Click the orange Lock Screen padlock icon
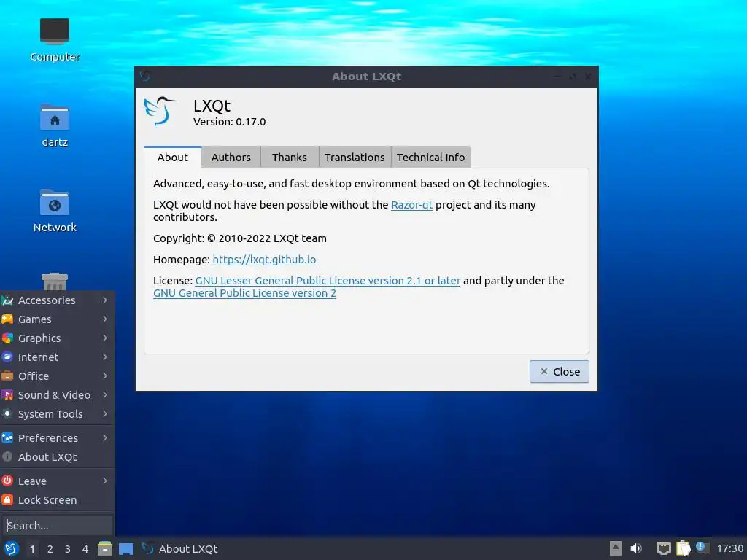Screen dimensions: 747x560 coord(7,500)
